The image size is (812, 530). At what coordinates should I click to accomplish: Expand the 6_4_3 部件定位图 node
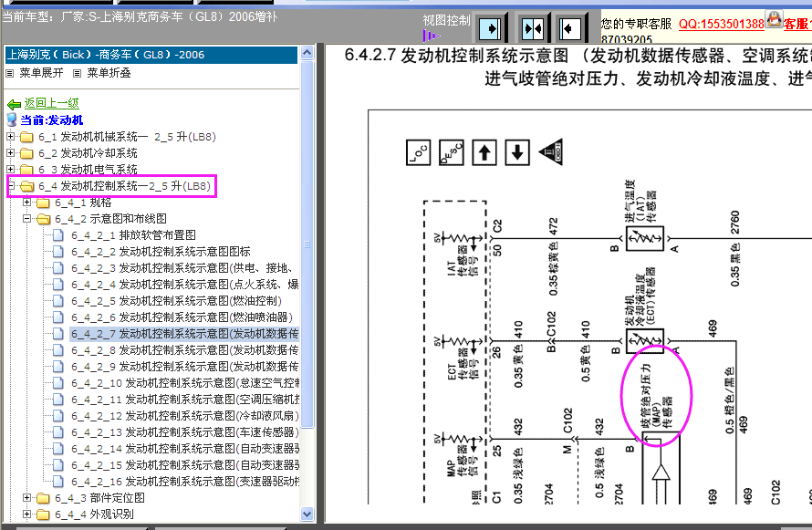coord(27,497)
